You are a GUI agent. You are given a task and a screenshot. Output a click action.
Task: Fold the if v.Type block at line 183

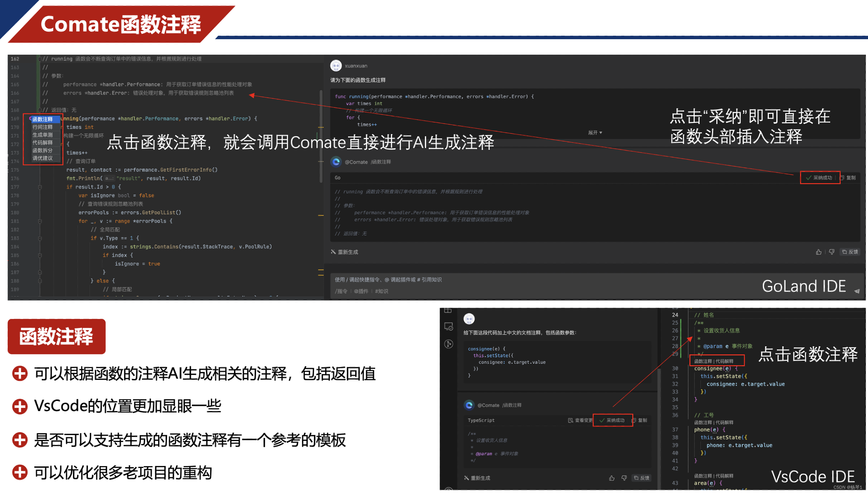pos(40,238)
